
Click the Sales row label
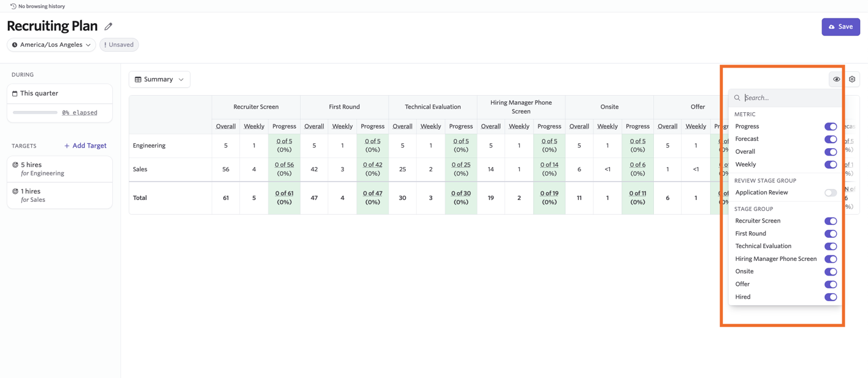140,169
